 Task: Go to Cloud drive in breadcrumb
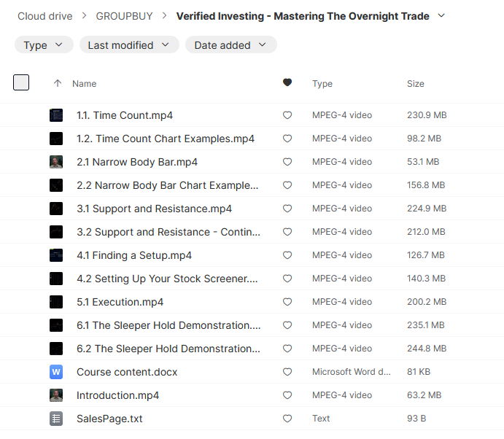point(50,16)
